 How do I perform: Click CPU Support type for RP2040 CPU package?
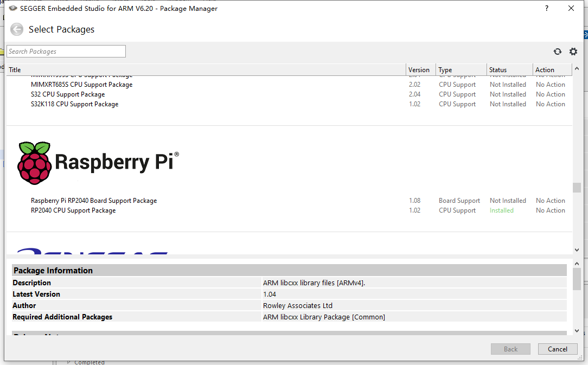[457, 210]
